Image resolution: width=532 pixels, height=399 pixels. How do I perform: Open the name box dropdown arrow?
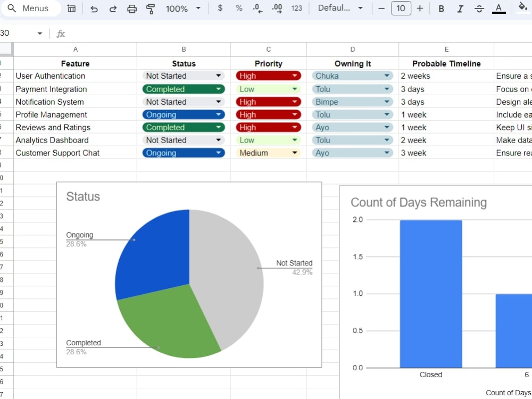pyautogui.click(x=40, y=33)
